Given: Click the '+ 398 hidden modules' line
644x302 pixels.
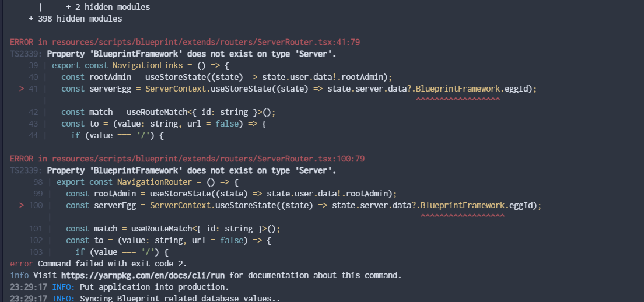Looking at the screenshot, I should pos(75,19).
